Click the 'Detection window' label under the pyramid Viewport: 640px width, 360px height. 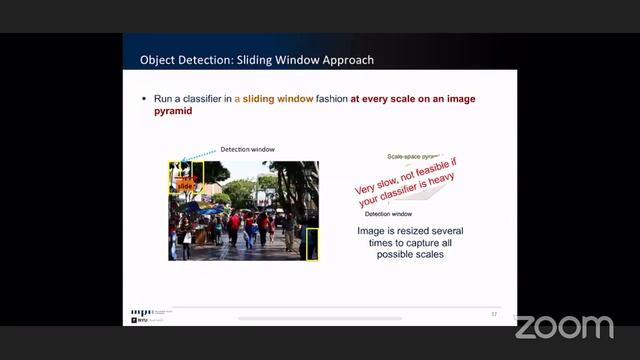pos(388,214)
